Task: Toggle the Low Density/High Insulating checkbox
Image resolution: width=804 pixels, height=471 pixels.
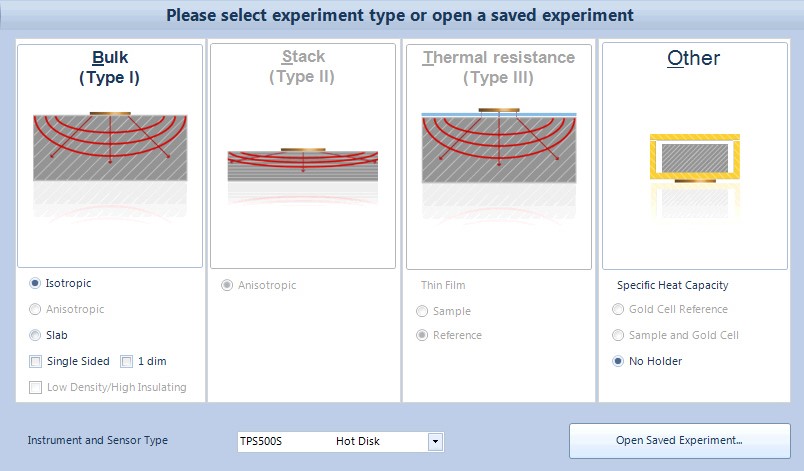Action: click(x=36, y=388)
